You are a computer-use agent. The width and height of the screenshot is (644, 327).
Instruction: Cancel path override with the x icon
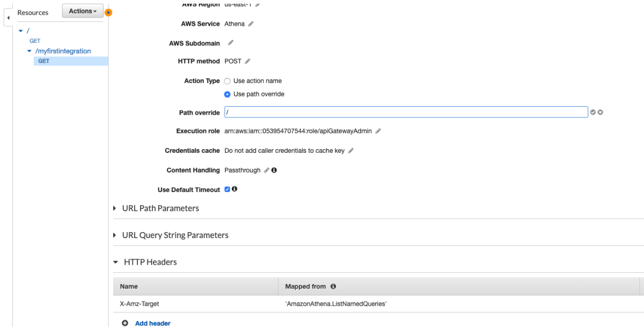[601, 112]
